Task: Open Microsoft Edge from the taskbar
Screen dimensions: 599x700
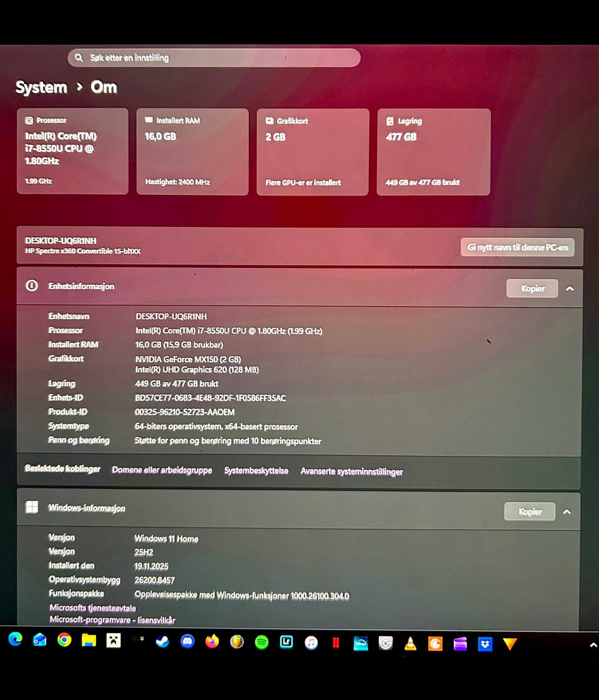Action: click(x=16, y=640)
